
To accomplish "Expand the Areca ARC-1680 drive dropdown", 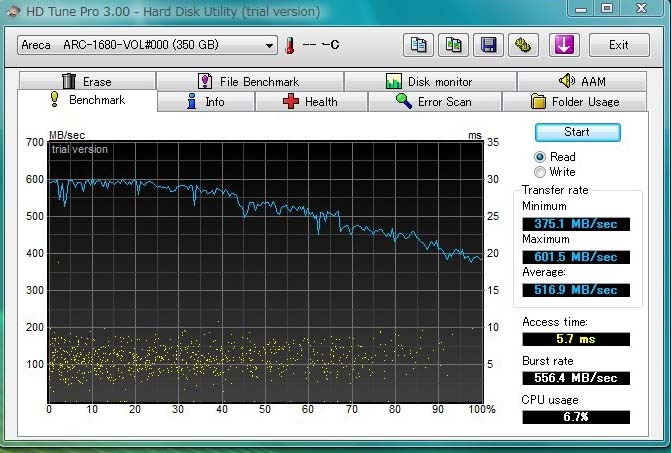I will click(270, 45).
